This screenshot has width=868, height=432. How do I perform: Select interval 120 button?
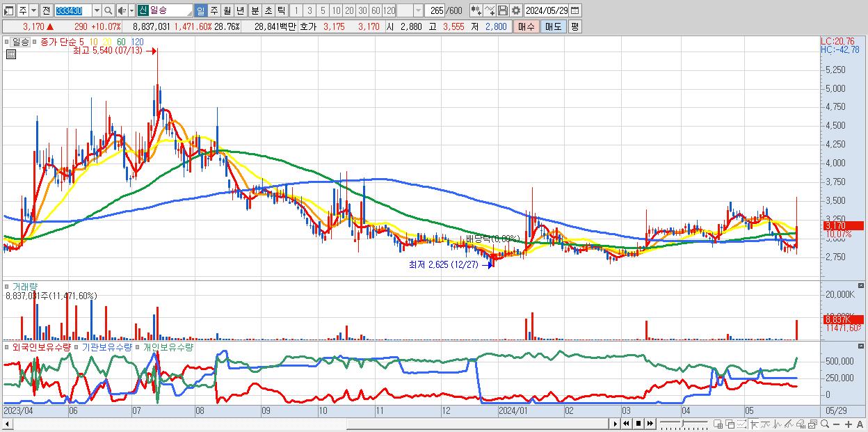[x=389, y=10]
